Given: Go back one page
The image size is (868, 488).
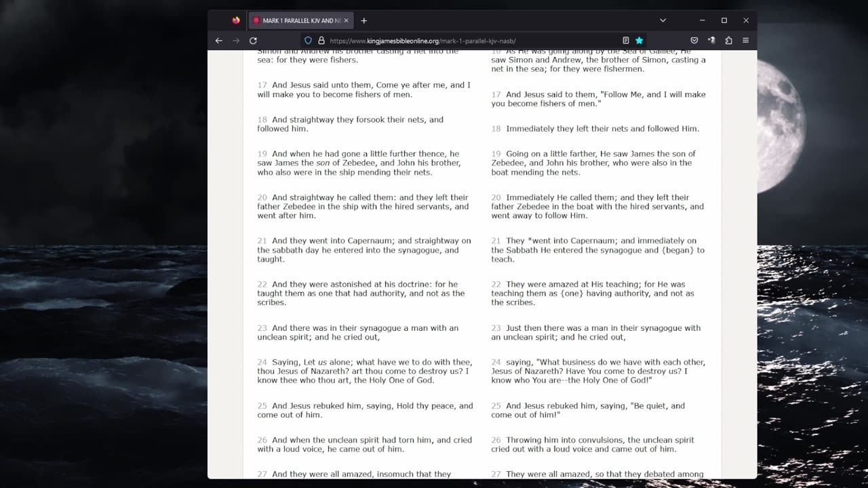Looking at the screenshot, I should (x=218, y=41).
